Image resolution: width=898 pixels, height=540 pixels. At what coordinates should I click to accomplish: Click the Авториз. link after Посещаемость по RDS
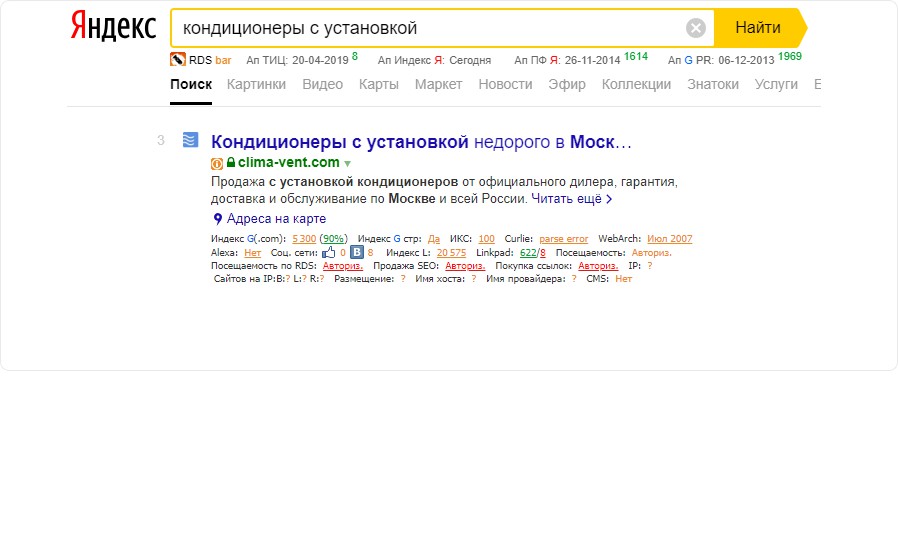342,266
